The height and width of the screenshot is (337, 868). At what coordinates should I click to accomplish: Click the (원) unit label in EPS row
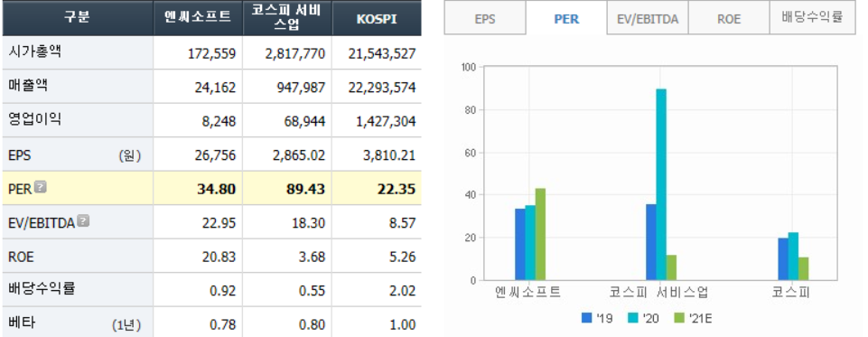click(129, 156)
